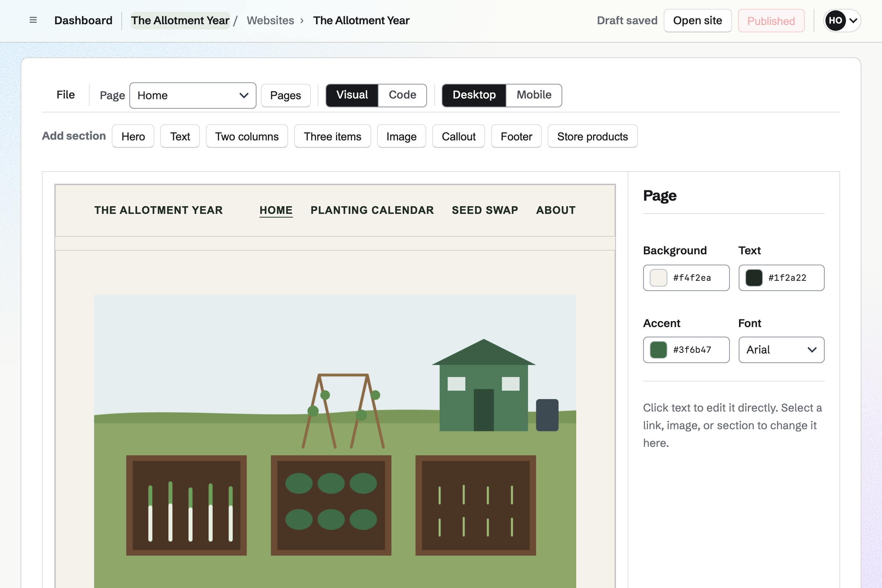Open the HO account avatar menu
The width and height of the screenshot is (882, 588).
pyautogui.click(x=842, y=20)
